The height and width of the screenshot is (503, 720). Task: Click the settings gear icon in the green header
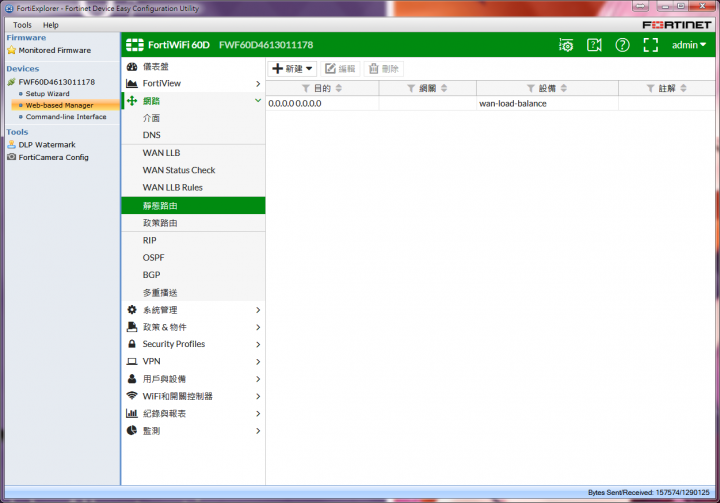(x=566, y=45)
